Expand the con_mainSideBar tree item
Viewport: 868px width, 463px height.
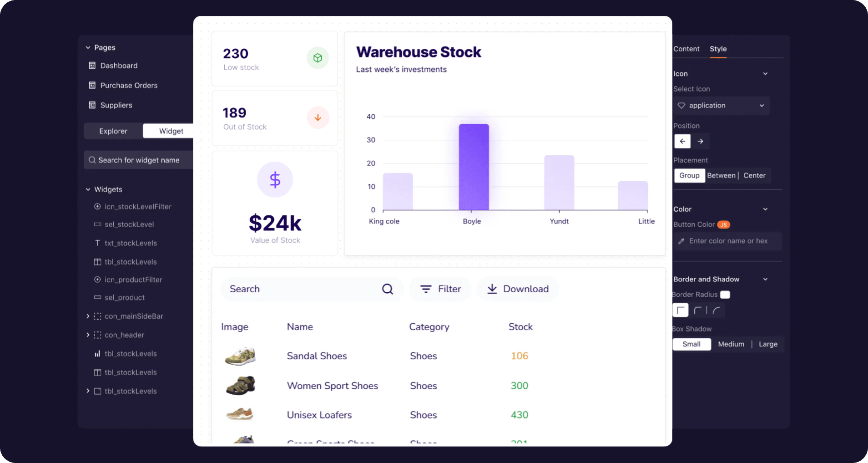point(88,316)
